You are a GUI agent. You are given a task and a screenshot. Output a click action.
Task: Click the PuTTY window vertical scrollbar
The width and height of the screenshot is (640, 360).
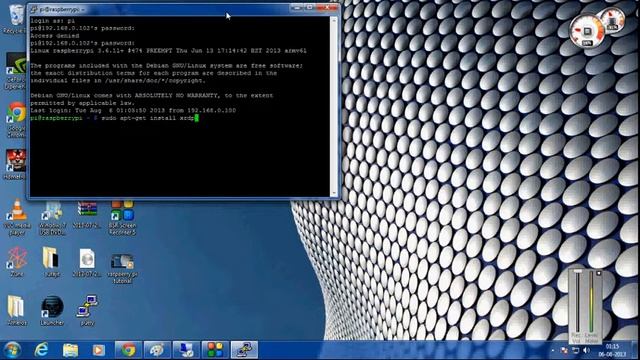coord(334,106)
